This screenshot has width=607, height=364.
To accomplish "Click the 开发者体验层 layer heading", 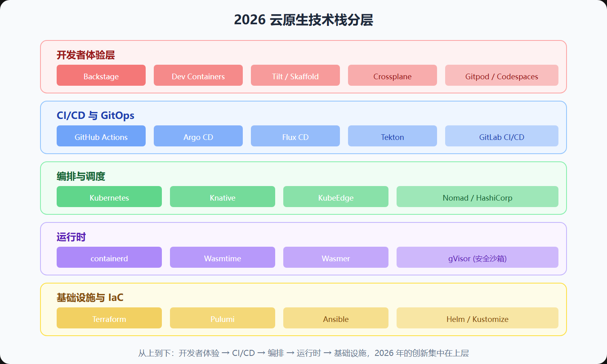I will 86,55.
